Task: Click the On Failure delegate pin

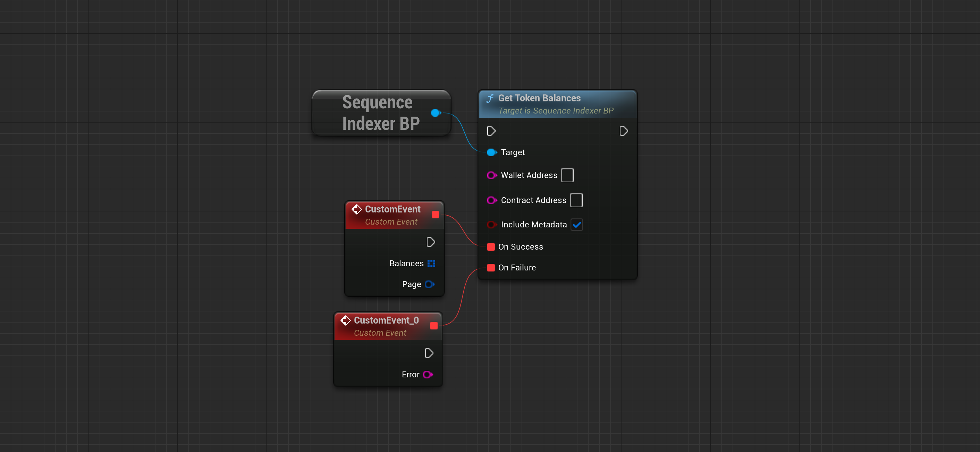Action: pyautogui.click(x=491, y=268)
